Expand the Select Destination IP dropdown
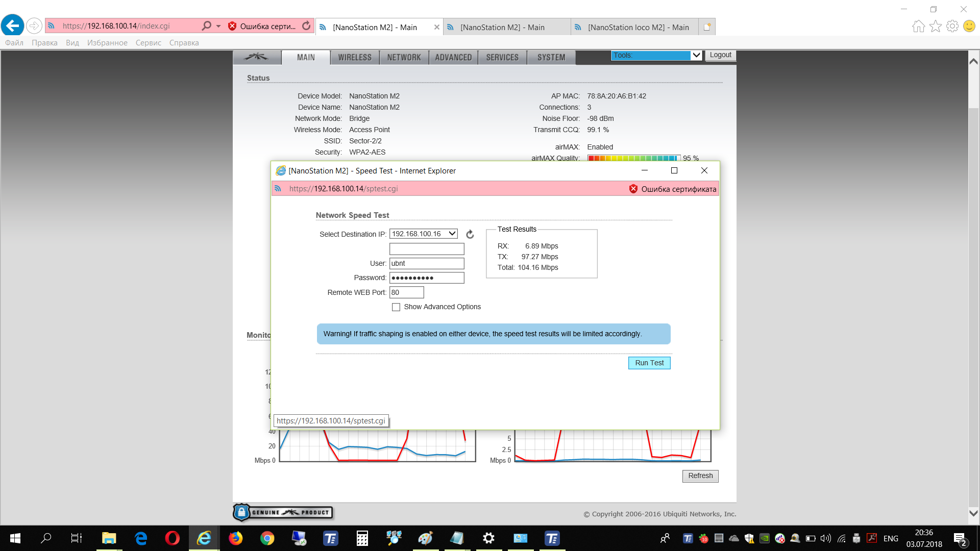The image size is (980, 551). pos(452,234)
